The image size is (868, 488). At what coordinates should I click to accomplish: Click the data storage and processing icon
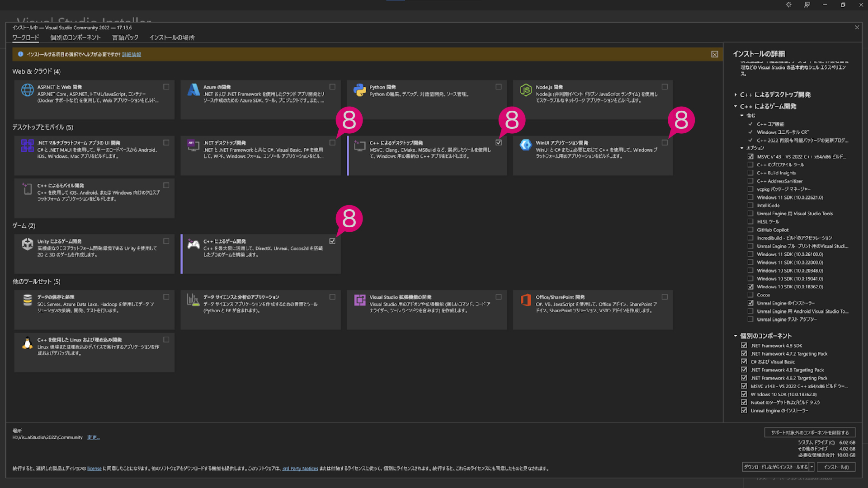(x=28, y=300)
